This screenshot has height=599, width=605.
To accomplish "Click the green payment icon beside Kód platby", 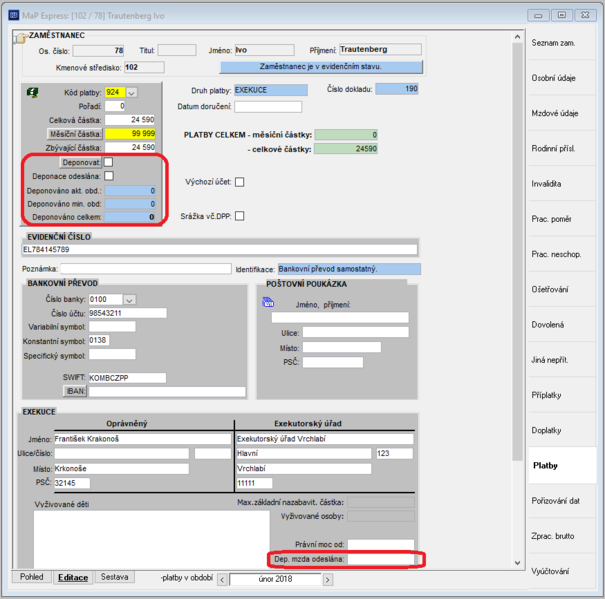I will [32, 93].
